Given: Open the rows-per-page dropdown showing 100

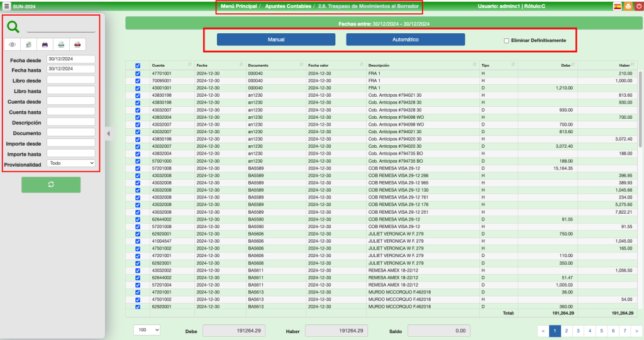Looking at the screenshot, I should 147,330.
